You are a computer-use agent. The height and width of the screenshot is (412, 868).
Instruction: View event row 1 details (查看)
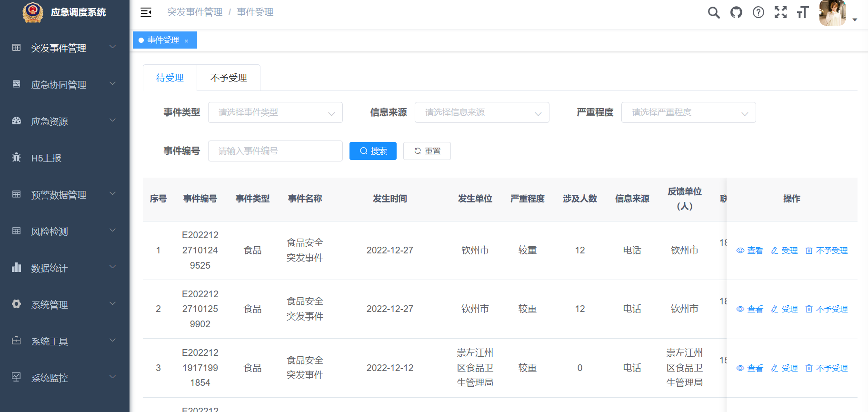[750, 251]
